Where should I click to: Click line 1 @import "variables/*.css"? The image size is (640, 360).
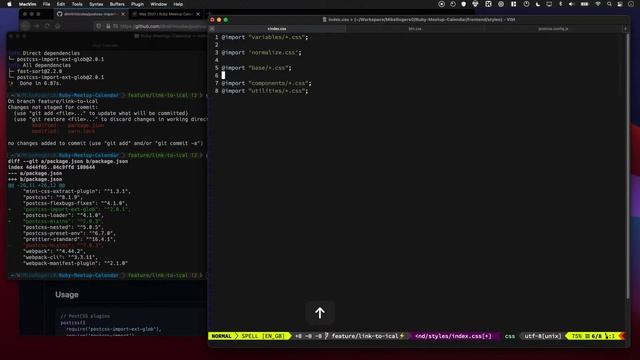[x=265, y=37]
